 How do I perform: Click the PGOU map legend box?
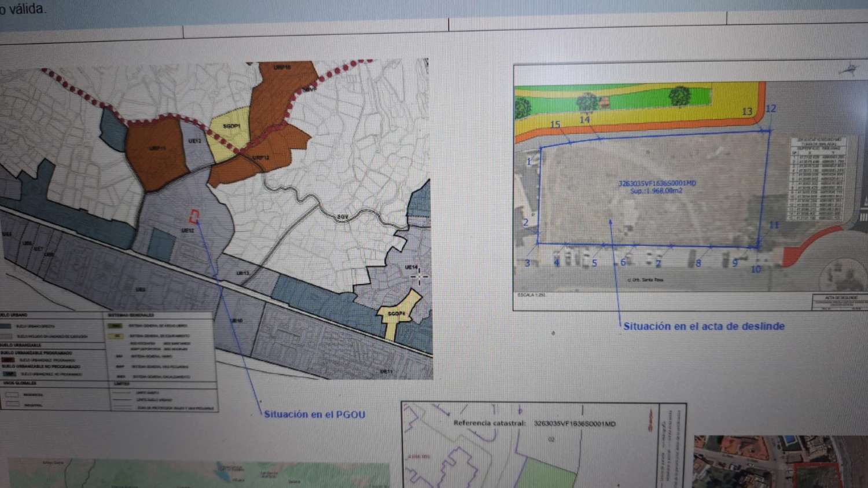point(109,362)
